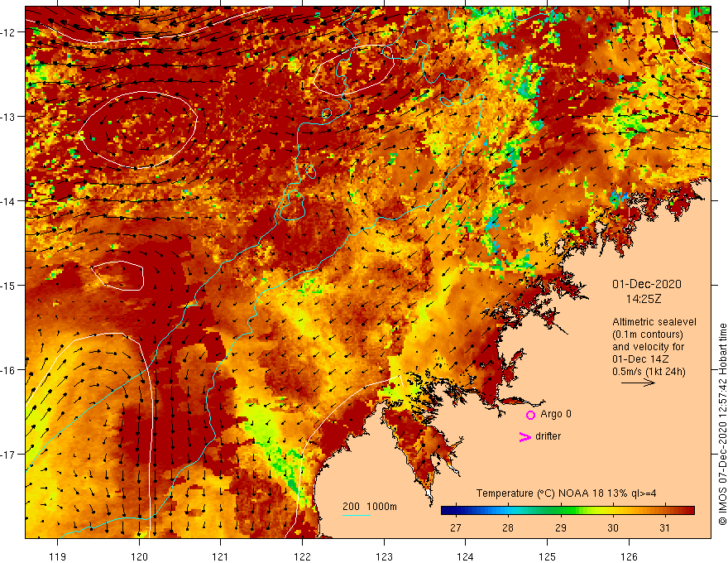Click the cyan bathymetry legend line

click(356, 515)
